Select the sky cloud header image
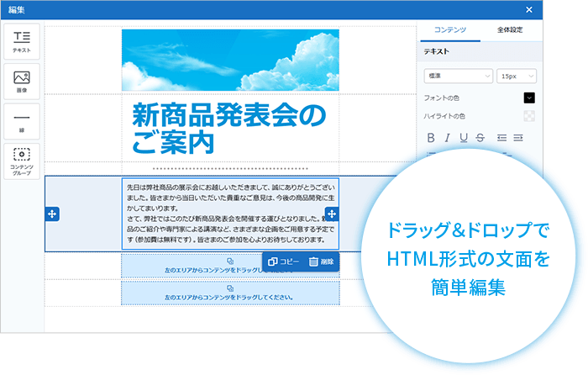Viewport: 588px width, 375px height. [x=230, y=60]
